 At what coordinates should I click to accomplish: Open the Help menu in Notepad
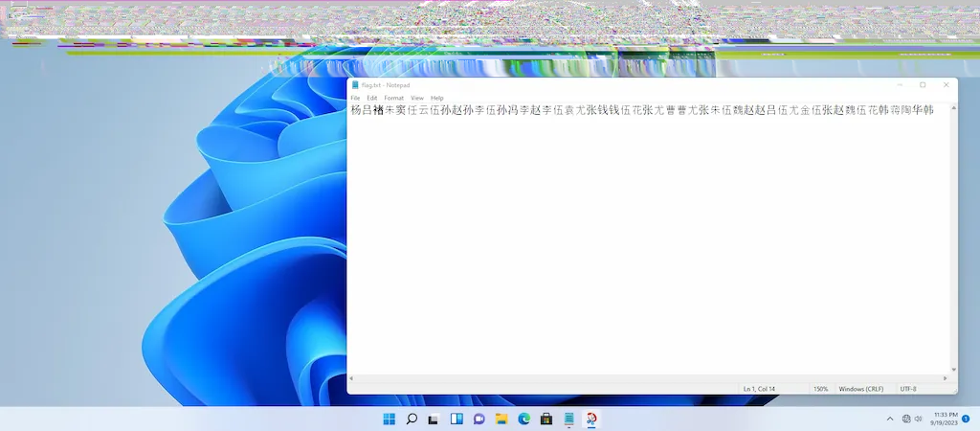coord(436,98)
